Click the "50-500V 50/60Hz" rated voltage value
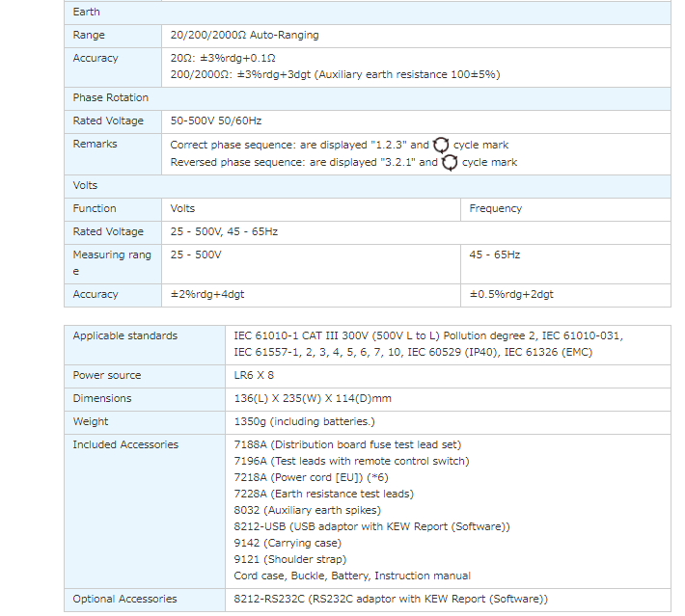The width and height of the screenshot is (685, 616). click(x=215, y=121)
